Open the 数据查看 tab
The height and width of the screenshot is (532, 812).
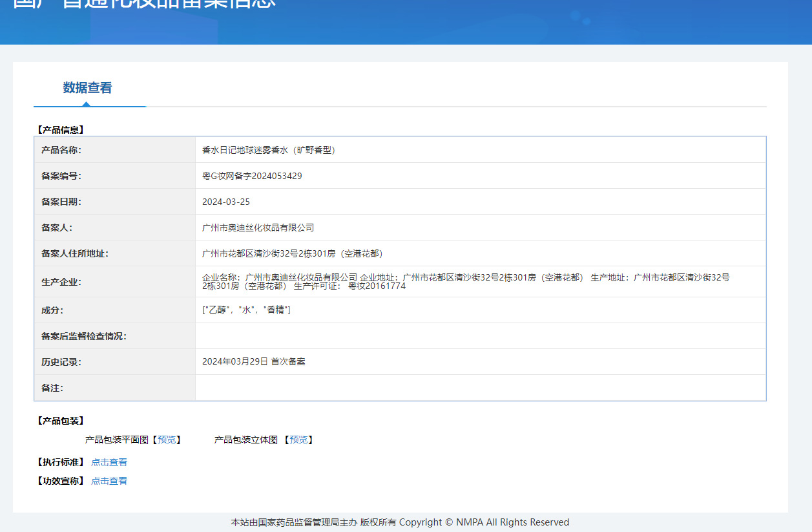pos(87,88)
